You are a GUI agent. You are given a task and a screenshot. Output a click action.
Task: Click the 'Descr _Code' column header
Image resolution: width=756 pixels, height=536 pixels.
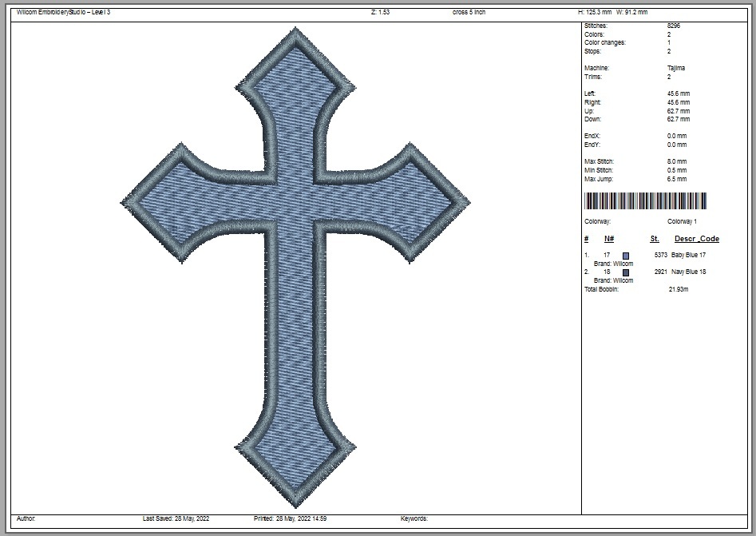click(696, 239)
